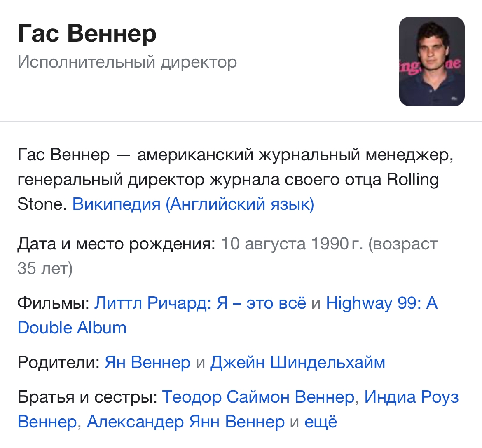Open the Википедия (Английский язык) link
This screenshot has height=448, width=482.
pyautogui.click(x=193, y=204)
